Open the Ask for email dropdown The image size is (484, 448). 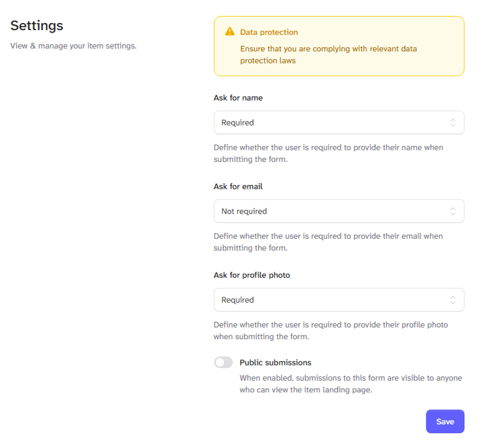(339, 211)
